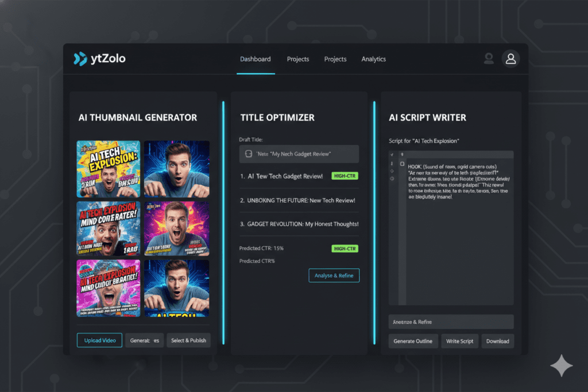The width and height of the screenshot is (588, 392).
Task: Click the arrow icon atop script editor toolbar
Action: pos(402,155)
